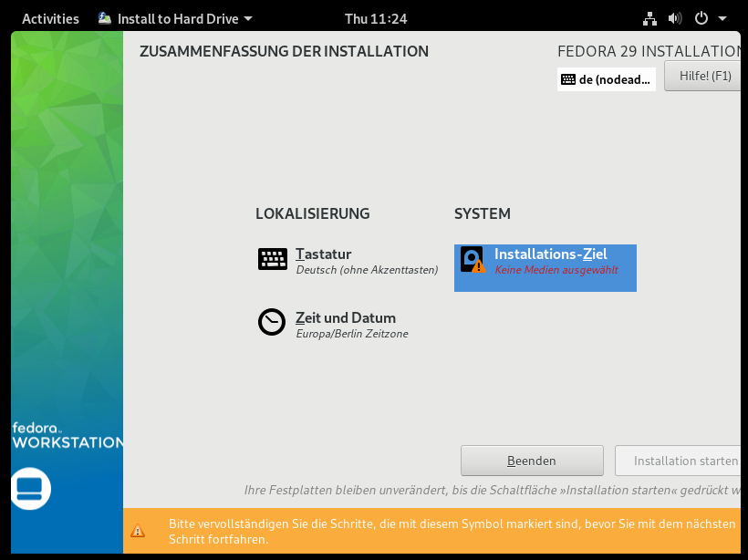Image resolution: width=748 pixels, height=560 pixels.
Task: Click Deutsch (ohne Akzenttasten) subtitle
Action: coord(367,270)
